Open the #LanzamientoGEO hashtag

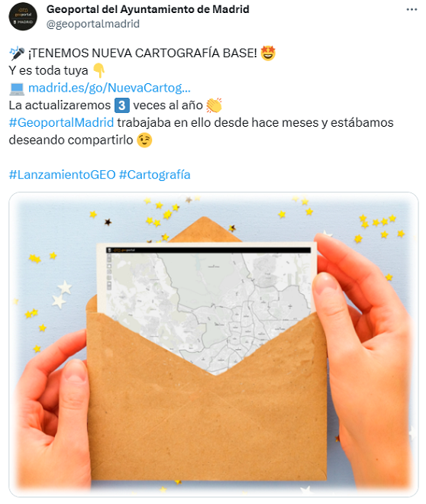pyautogui.click(x=62, y=175)
